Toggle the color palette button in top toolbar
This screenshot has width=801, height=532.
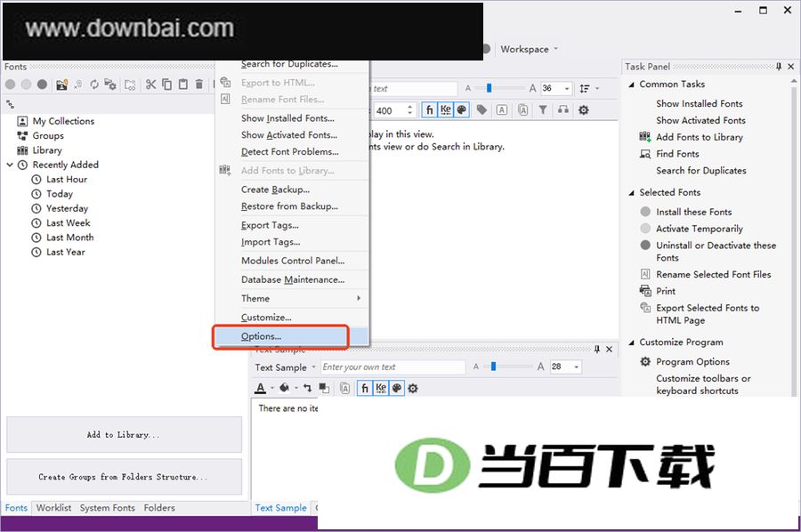(x=461, y=109)
